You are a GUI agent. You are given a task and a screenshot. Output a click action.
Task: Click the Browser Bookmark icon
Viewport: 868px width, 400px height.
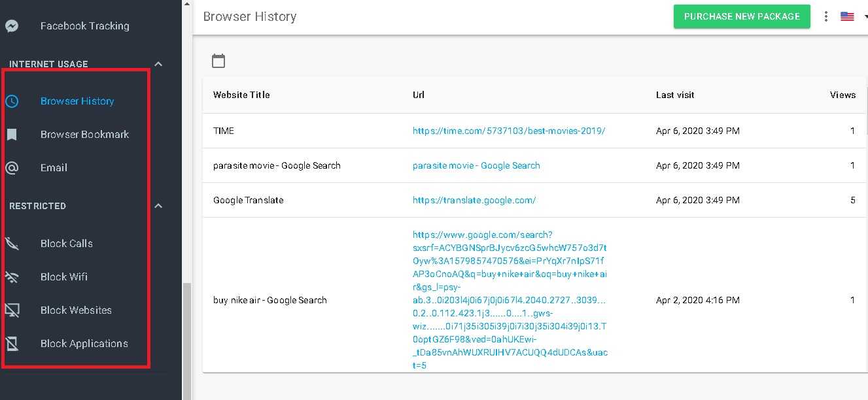click(x=12, y=135)
